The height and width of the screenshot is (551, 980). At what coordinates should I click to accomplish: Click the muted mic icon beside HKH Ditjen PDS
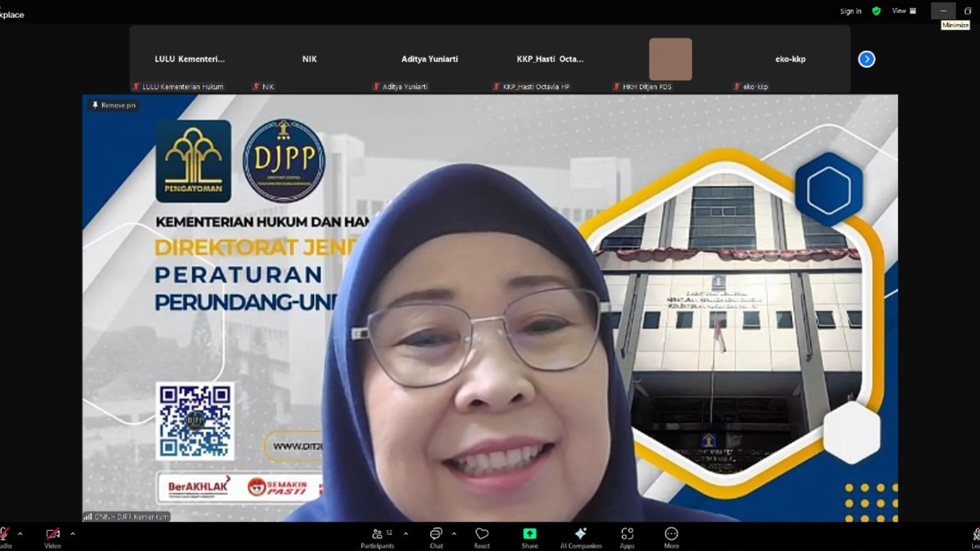(617, 87)
